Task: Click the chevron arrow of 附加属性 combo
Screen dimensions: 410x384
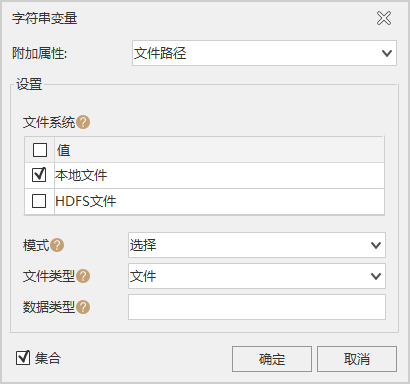Action: [x=387, y=53]
